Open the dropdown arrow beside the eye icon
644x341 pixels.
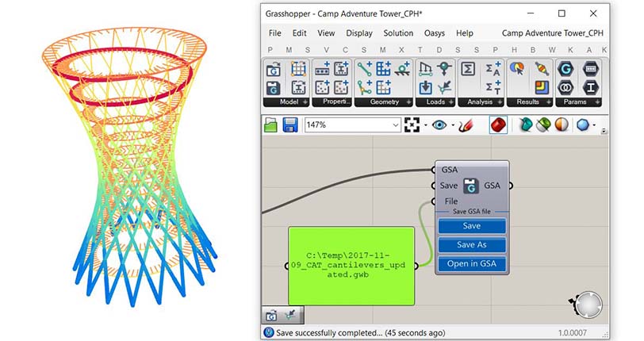453,125
